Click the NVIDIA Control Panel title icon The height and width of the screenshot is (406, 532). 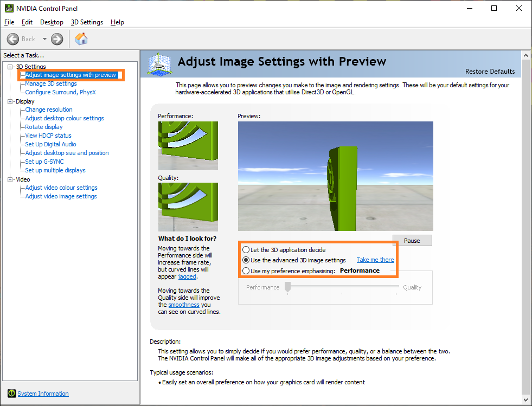click(9, 8)
